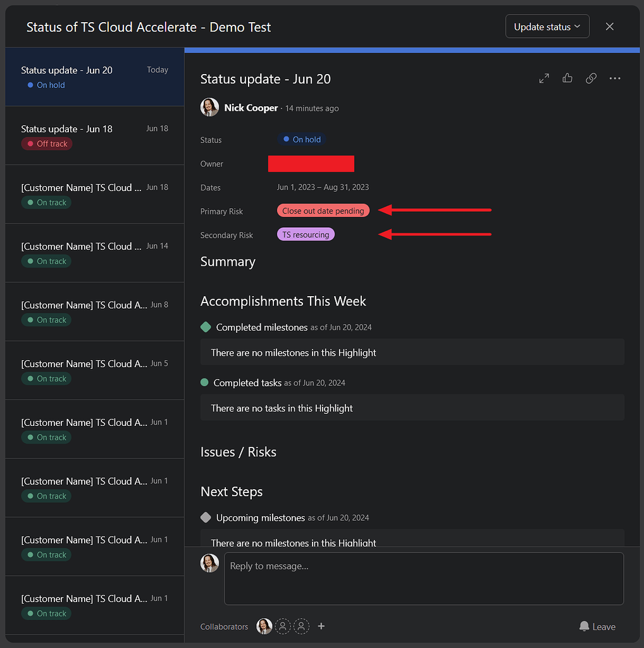Leave the status update thread
This screenshot has width=644, height=648.
[x=597, y=626]
